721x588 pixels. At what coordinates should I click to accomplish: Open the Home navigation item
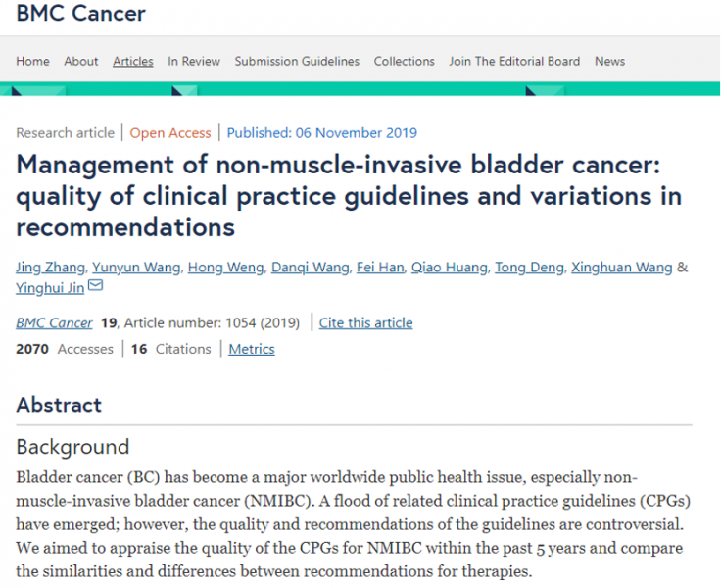(x=32, y=61)
